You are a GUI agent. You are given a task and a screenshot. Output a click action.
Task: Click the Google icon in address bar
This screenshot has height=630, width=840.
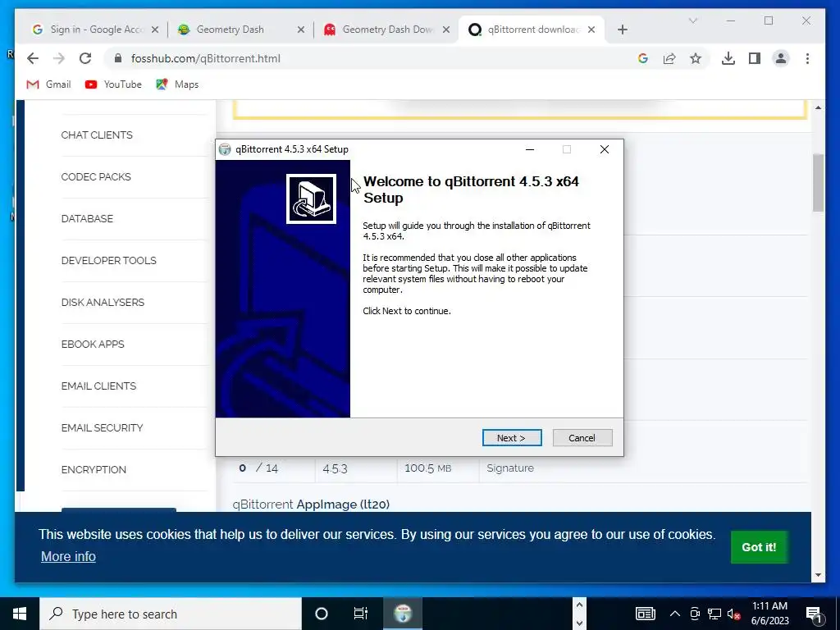click(x=643, y=58)
